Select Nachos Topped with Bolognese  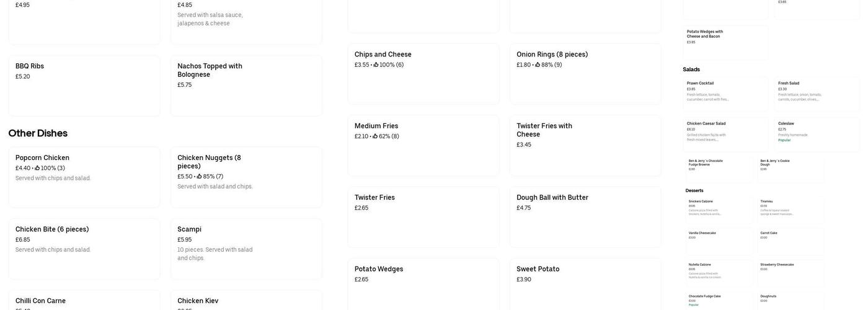[246, 86]
